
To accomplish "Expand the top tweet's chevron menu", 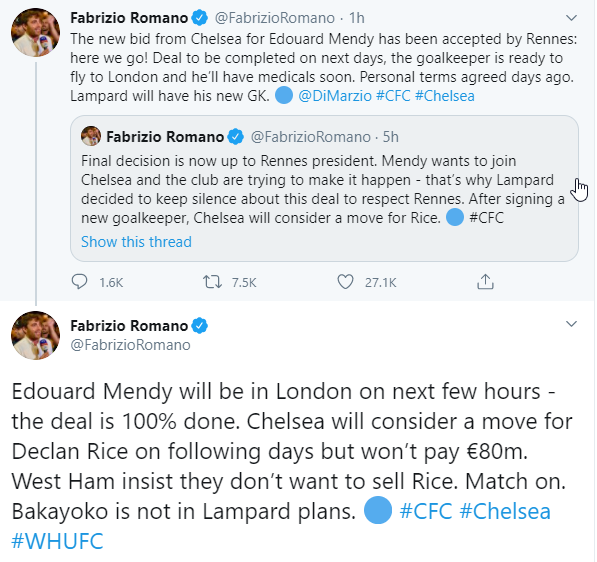I will point(571,18).
